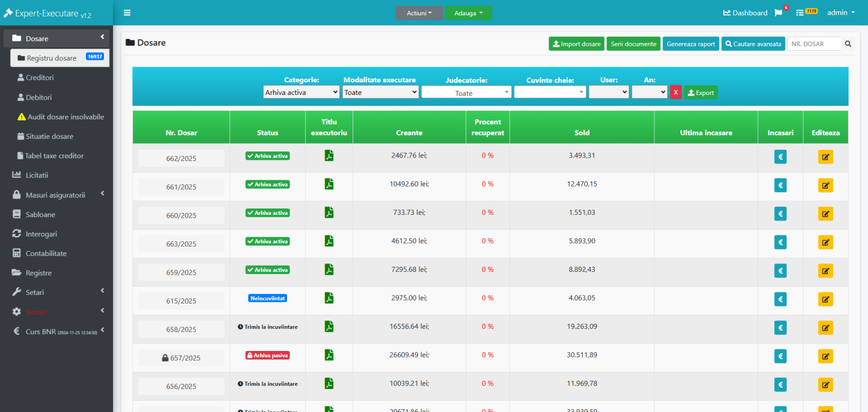The width and height of the screenshot is (868, 412).
Task: Click the Import dosare button
Action: (576, 44)
